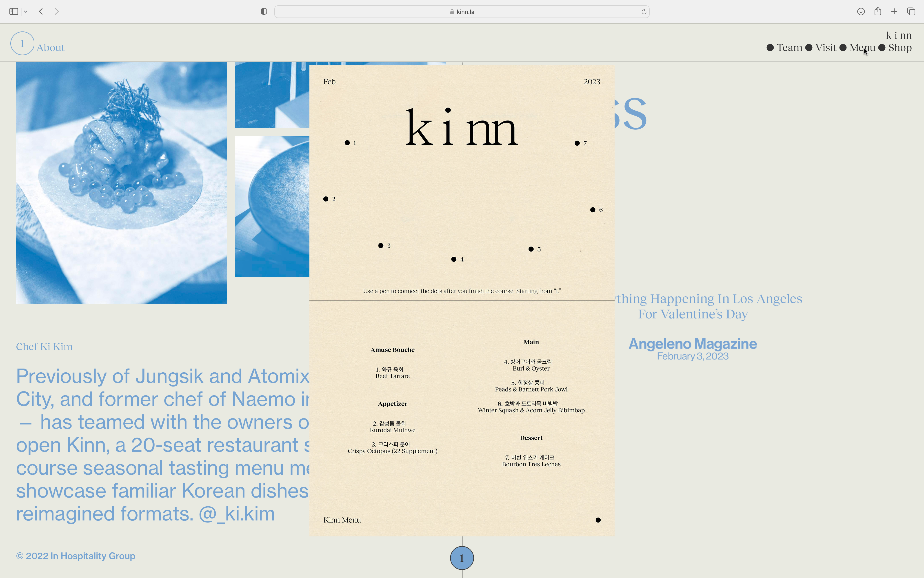This screenshot has height=578, width=924.
Task: Open the sidebar options dropdown chevron
Action: click(x=26, y=12)
